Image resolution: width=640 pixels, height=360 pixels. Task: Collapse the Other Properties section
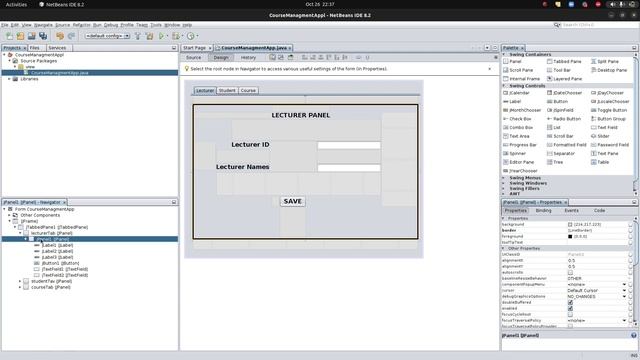[503, 248]
